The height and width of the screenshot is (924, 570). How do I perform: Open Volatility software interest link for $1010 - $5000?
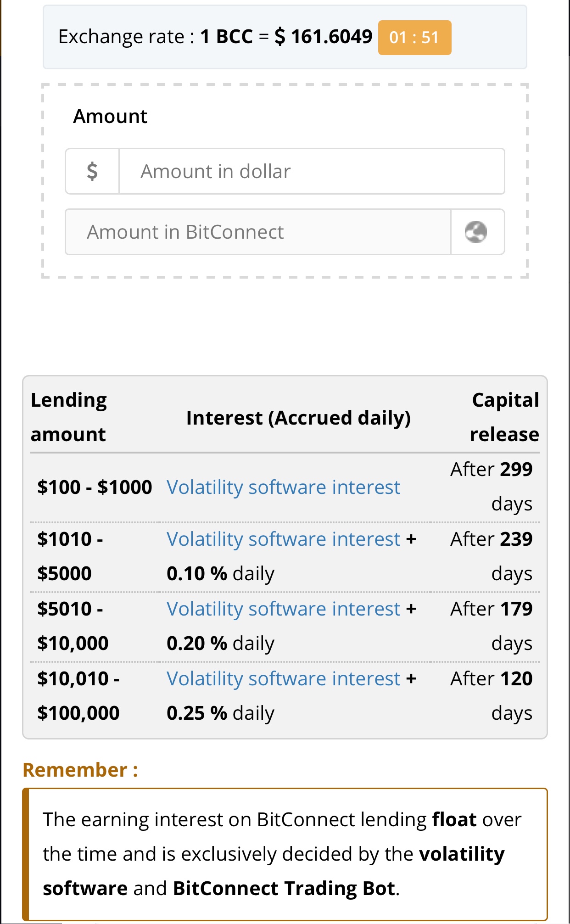(283, 539)
